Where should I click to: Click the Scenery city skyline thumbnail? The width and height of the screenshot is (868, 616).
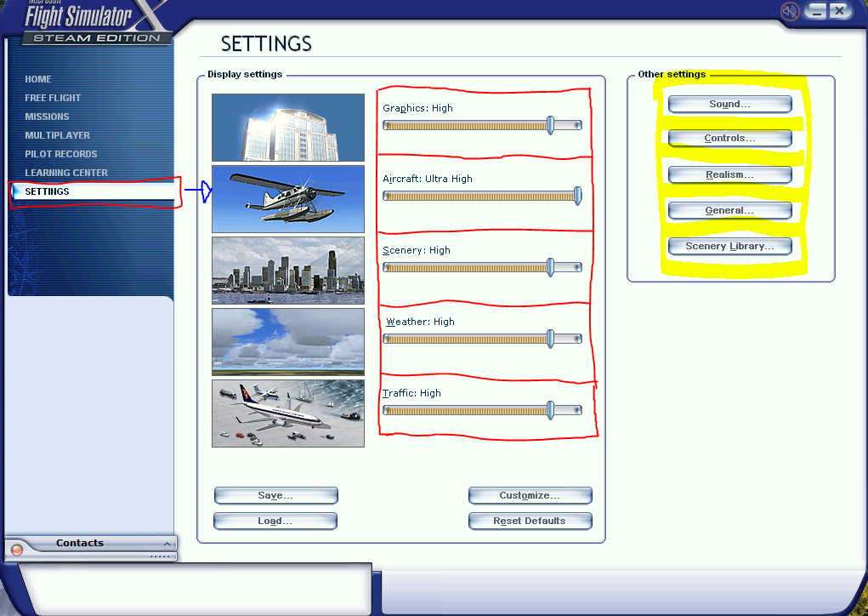coord(288,271)
